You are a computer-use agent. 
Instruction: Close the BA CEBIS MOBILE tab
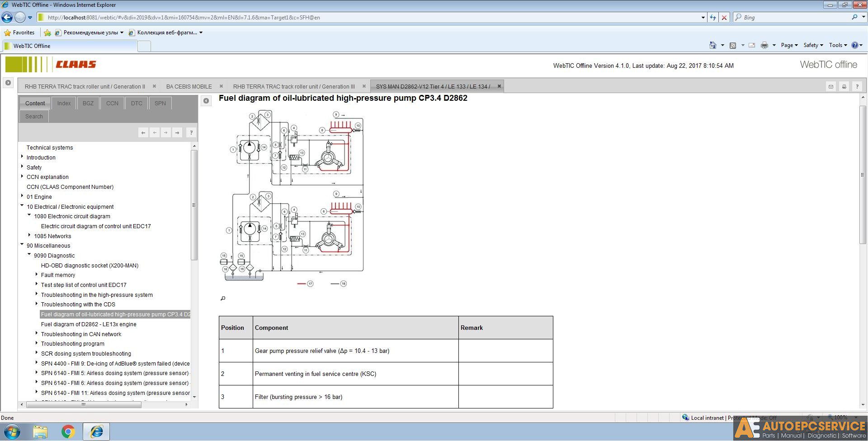point(221,86)
